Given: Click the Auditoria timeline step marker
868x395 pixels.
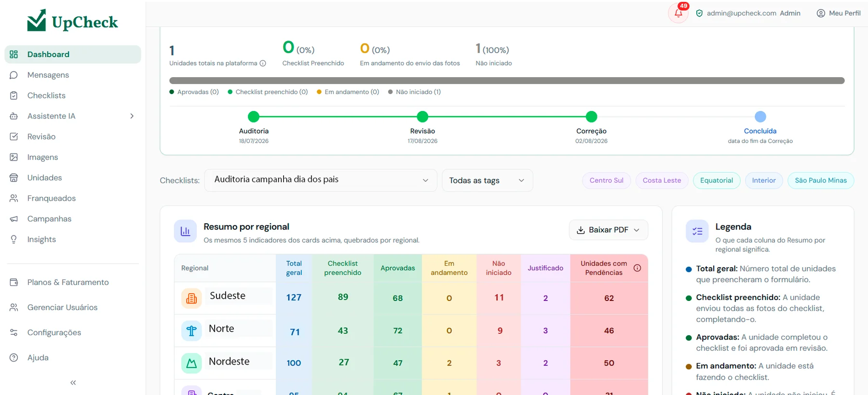Looking at the screenshot, I should point(254,117).
